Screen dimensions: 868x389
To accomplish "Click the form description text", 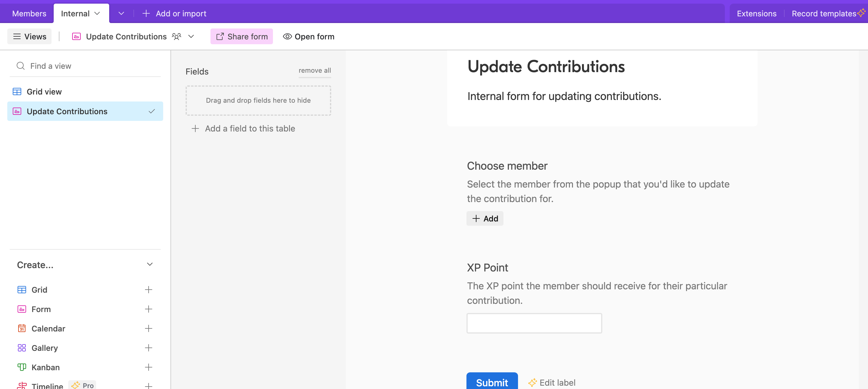I will point(564,96).
